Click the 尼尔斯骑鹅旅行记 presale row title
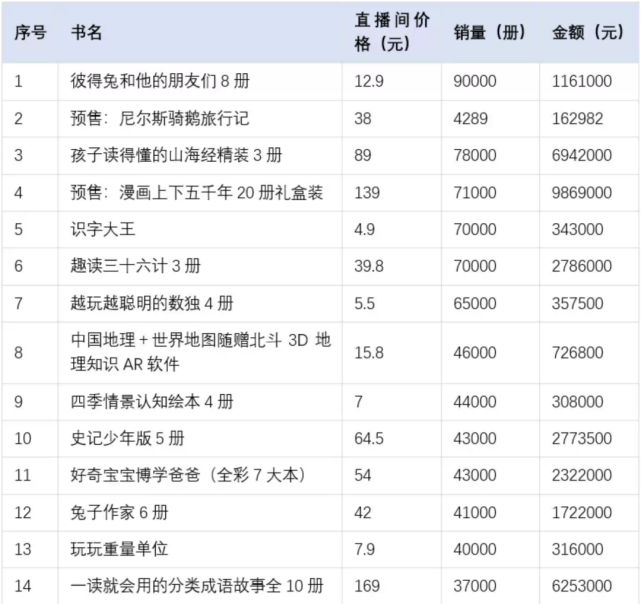 [x=200, y=119]
